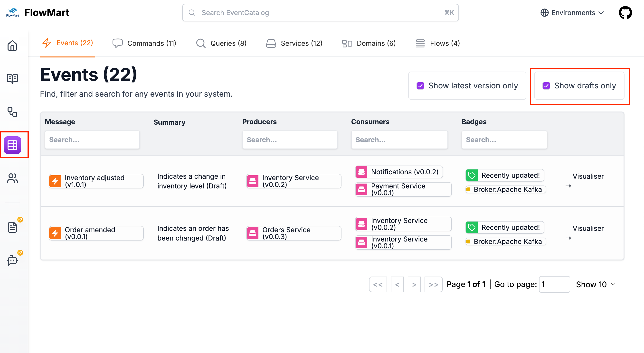This screenshot has width=644, height=353.
Task: Uncheck Show latest version only
Action: click(420, 86)
